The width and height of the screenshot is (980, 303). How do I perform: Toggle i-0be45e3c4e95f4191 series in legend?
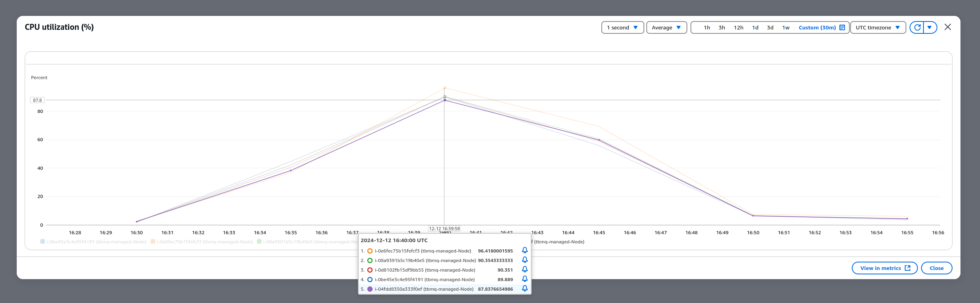click(x=94, y=242)
